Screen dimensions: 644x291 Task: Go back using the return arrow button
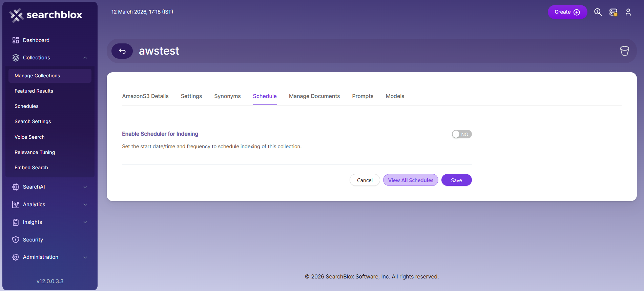122,51
